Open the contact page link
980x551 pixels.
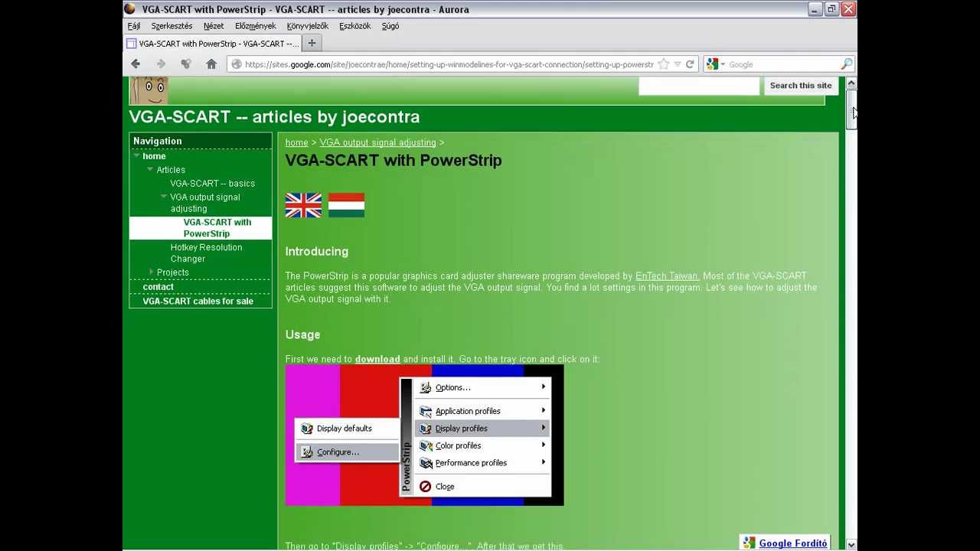coord(158,287)
